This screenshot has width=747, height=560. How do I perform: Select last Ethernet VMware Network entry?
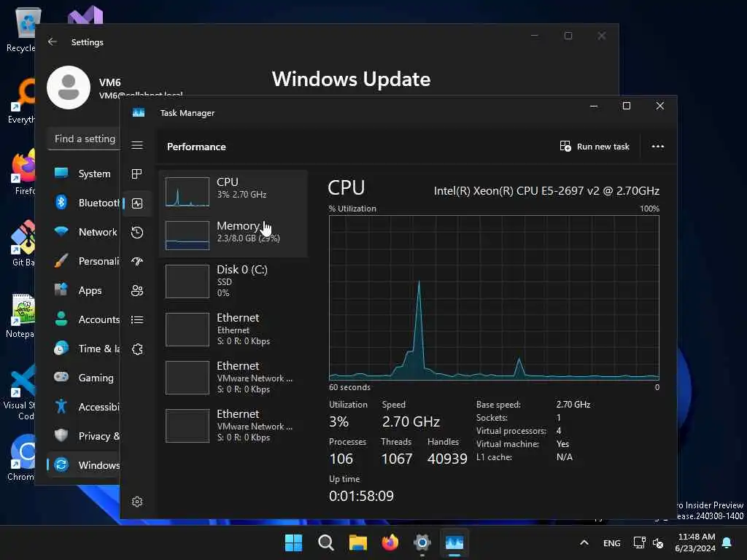233,425
